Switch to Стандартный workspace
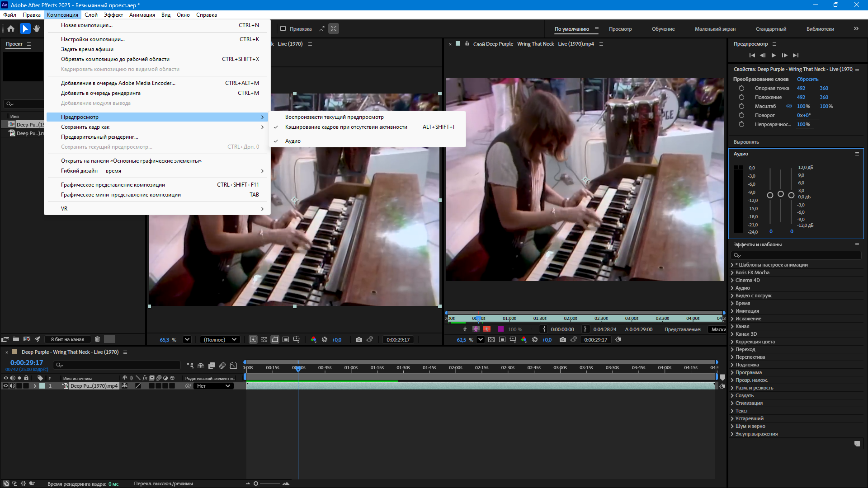The width and height of the screenshot is (868, 488). click(771, 29)
